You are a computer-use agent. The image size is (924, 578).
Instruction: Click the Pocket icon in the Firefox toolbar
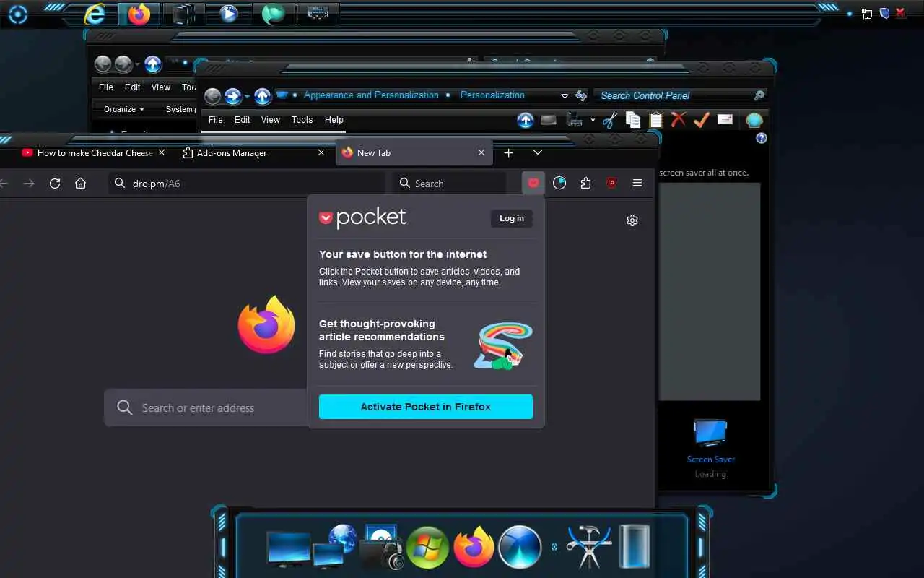point(533,184)
